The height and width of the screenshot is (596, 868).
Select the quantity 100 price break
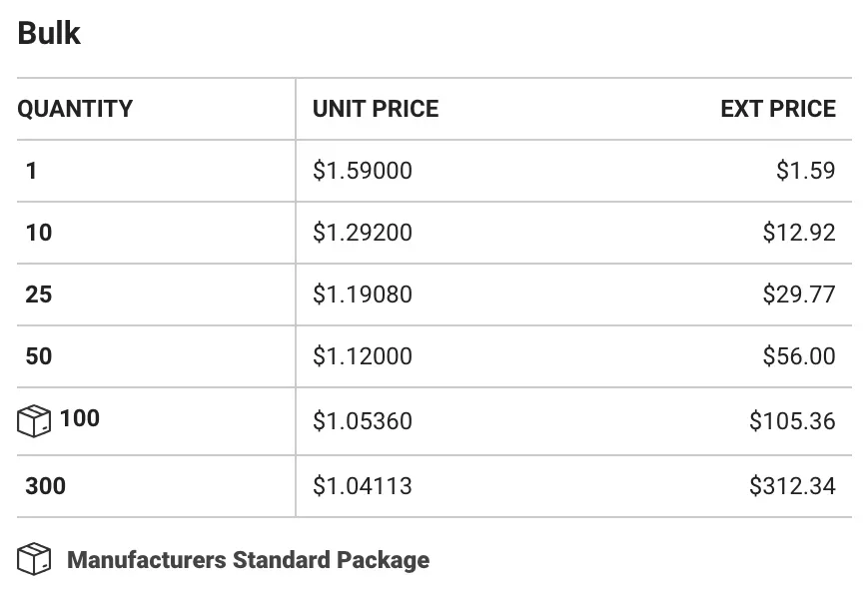click(434, 421)
